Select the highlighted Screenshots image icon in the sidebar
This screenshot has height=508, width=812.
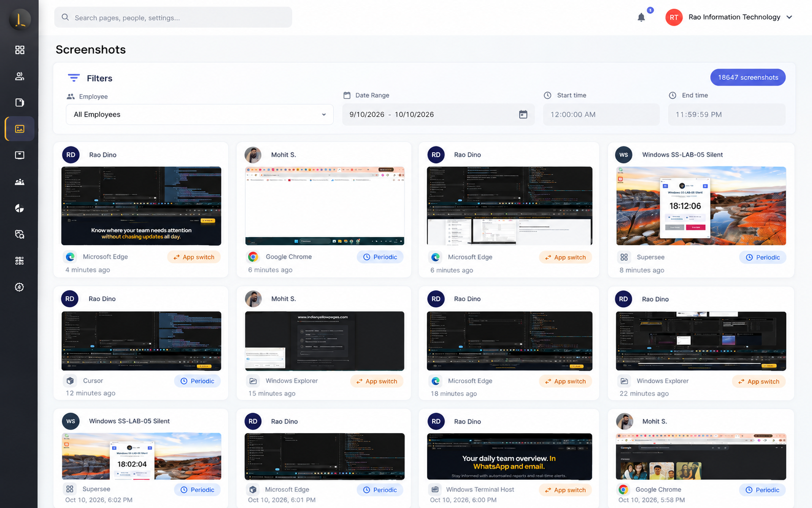click(19, 129)
